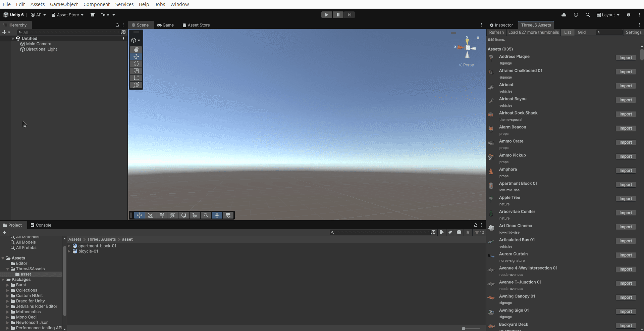
Task: Expand the apartment-block-01 asset
Action: (x=69, y=246)
